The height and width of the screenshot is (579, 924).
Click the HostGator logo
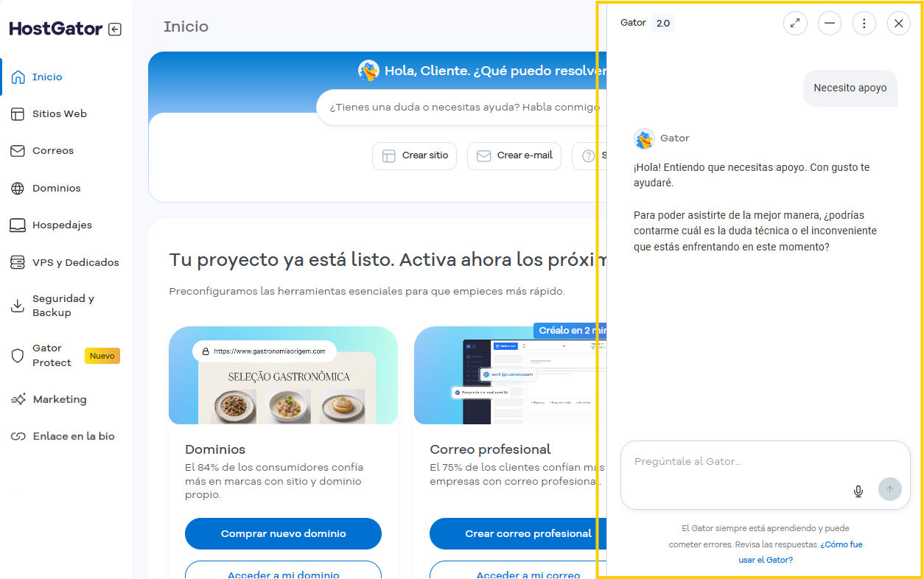[56, 29]
